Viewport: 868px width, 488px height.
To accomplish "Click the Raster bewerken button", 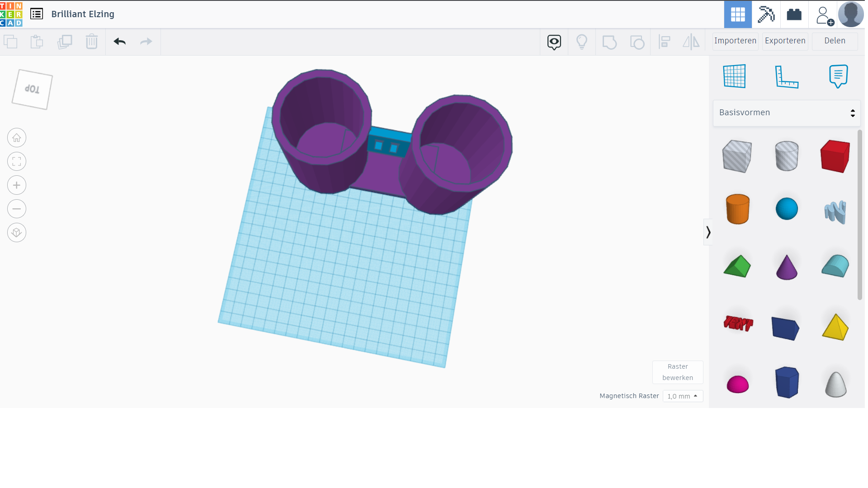I will pyautogui.click(x=677, y=372).
